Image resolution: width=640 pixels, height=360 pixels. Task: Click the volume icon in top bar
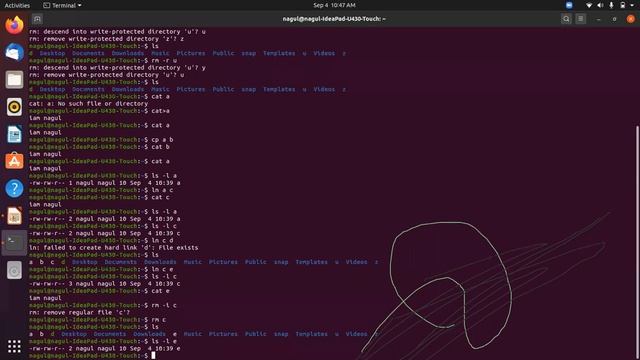tap(600, 5)
